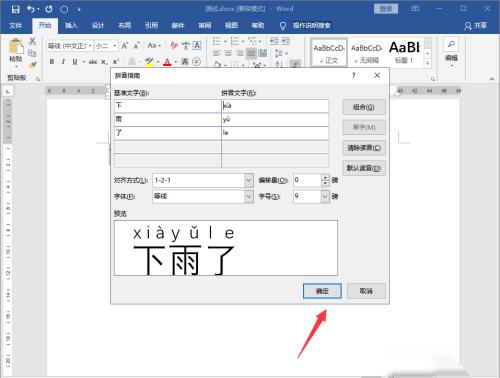Expand the styles gallery more arrow

[x=428, y=63]
